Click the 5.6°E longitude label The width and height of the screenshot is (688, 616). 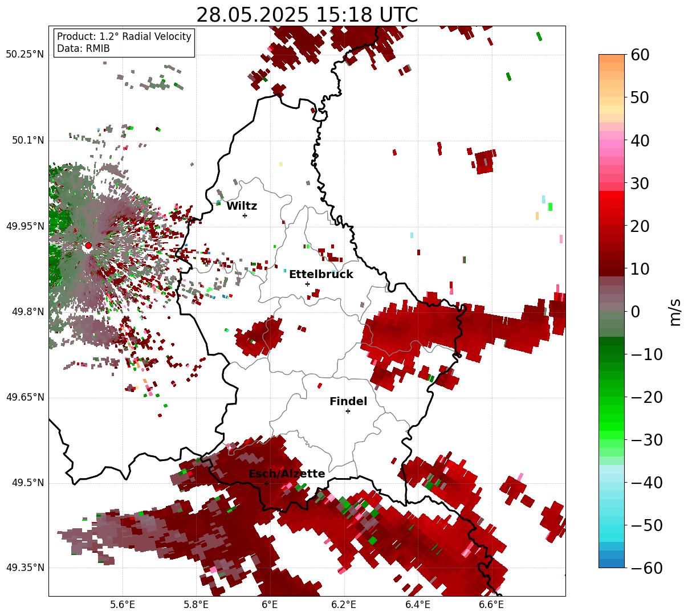123,605
